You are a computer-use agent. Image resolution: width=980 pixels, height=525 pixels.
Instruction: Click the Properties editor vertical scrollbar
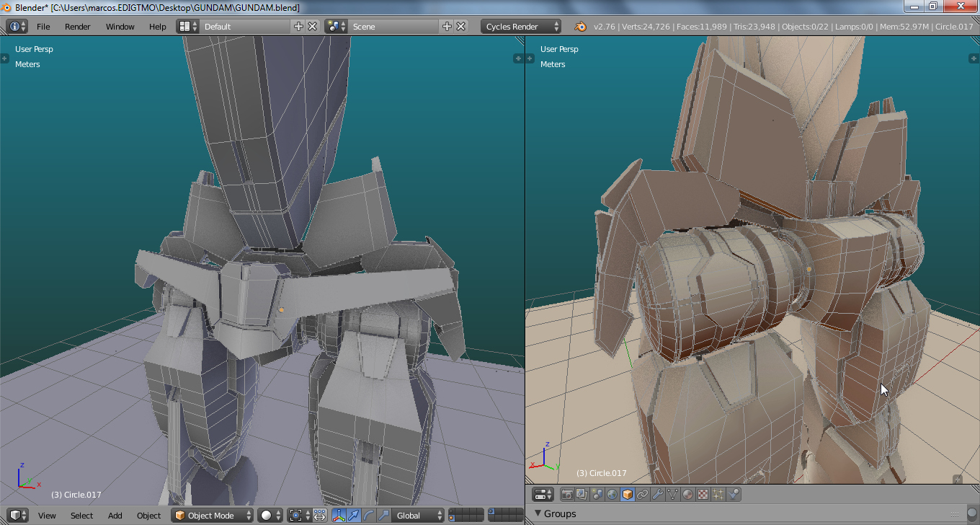point(974,513)
